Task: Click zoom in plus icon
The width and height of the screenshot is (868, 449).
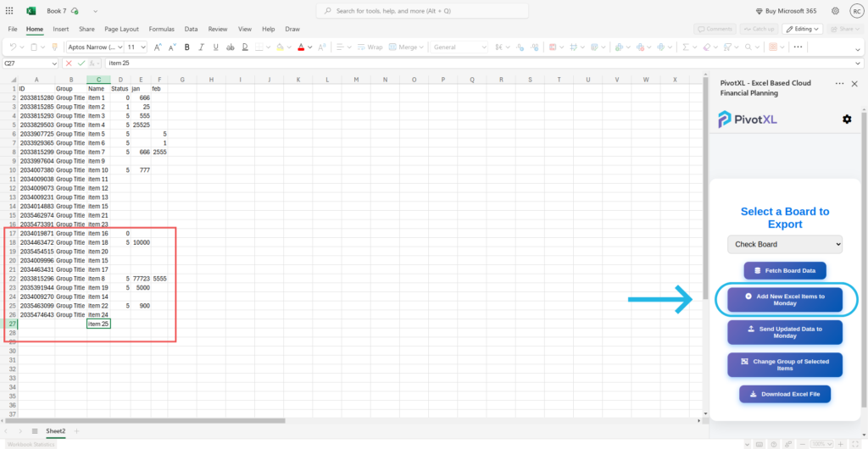Action: tap(840, 444)
